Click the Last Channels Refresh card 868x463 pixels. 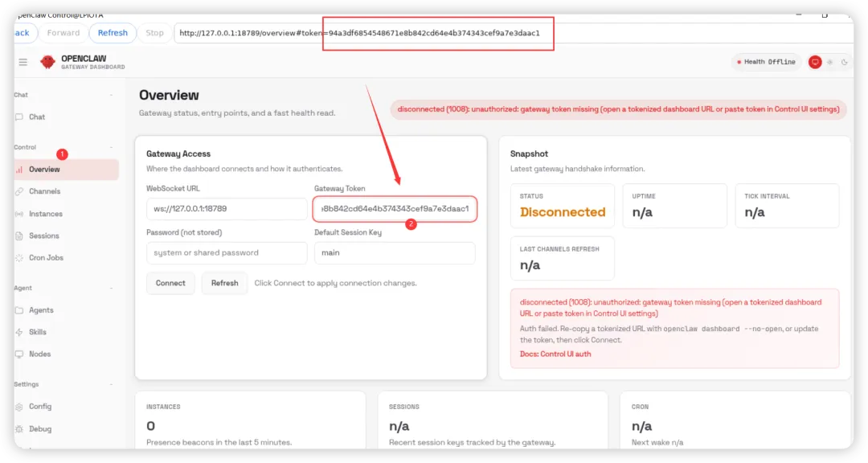[x=563, y=259]
